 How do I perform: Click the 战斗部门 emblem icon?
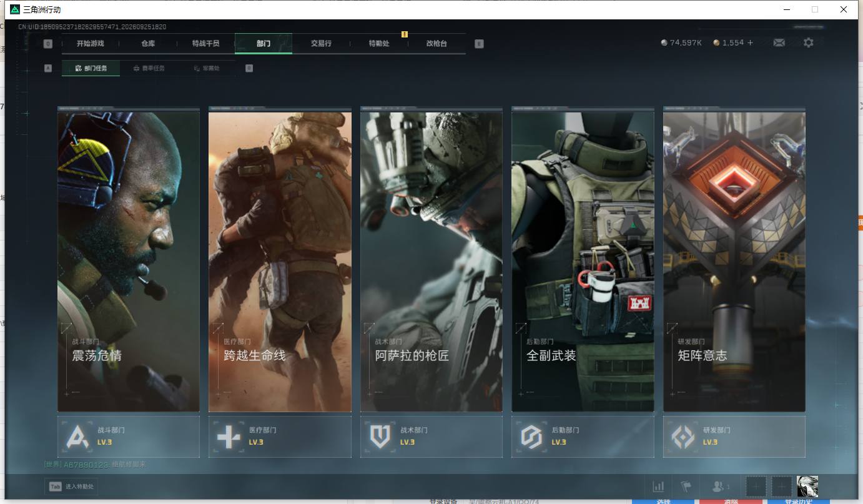[78, 437]
